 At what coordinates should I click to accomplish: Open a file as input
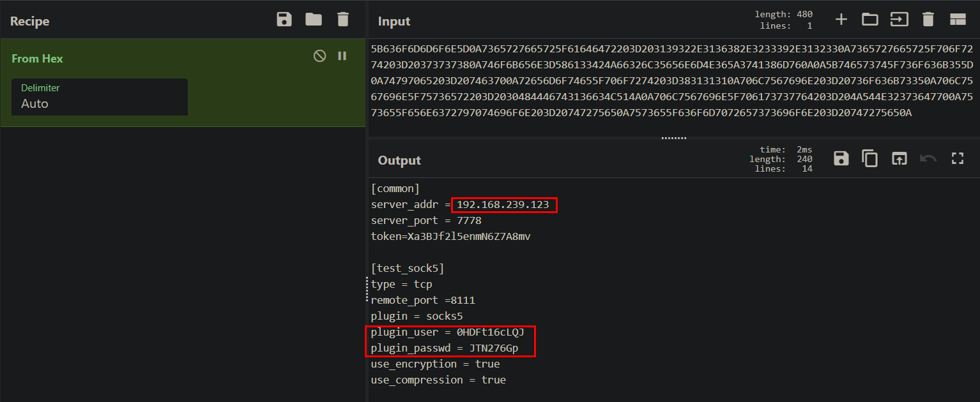899,19
